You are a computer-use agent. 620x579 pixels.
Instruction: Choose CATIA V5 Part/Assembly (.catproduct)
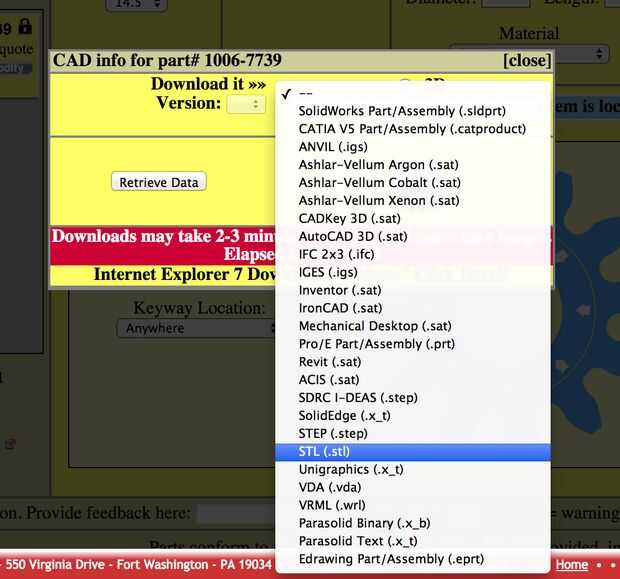(x=412, y=129)
